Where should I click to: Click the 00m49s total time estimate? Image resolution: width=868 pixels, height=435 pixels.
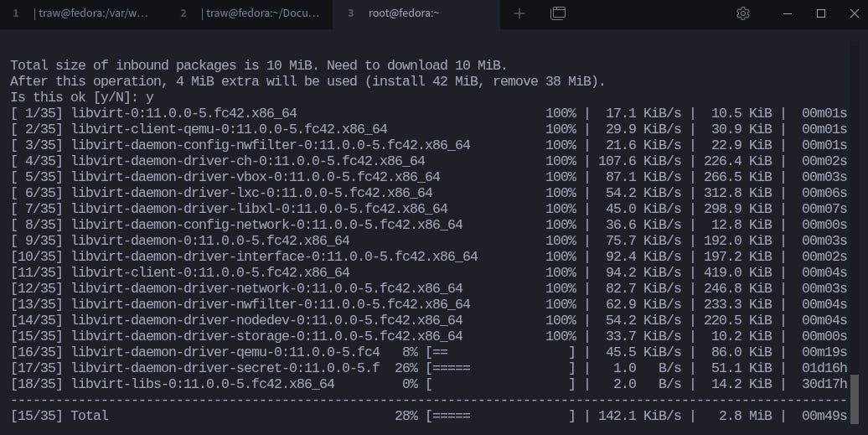(x=824, y=416)
